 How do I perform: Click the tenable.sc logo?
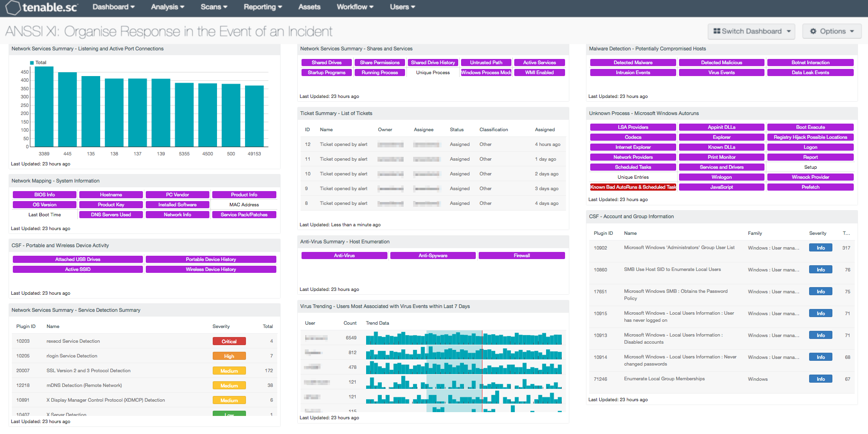pos(41,7)
